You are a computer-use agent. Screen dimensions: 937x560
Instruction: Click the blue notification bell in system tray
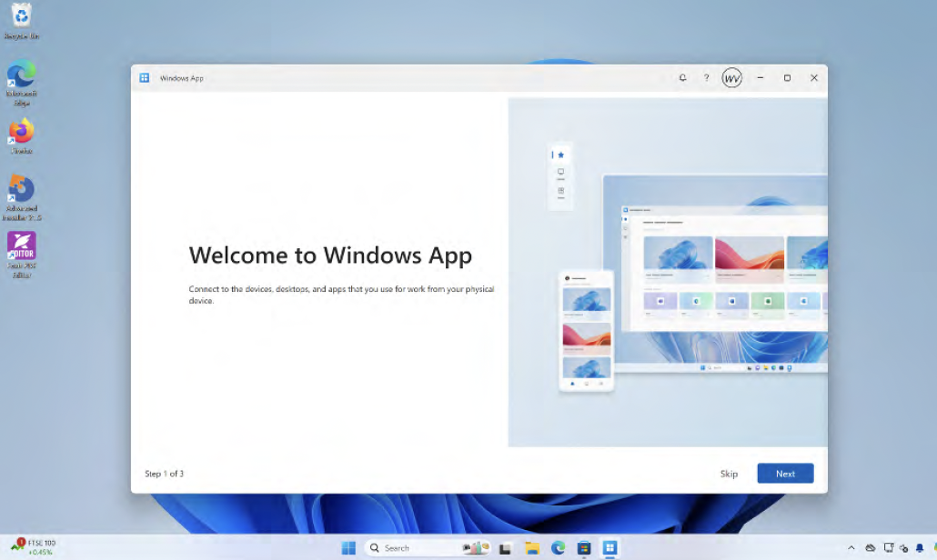coord(920,547)
